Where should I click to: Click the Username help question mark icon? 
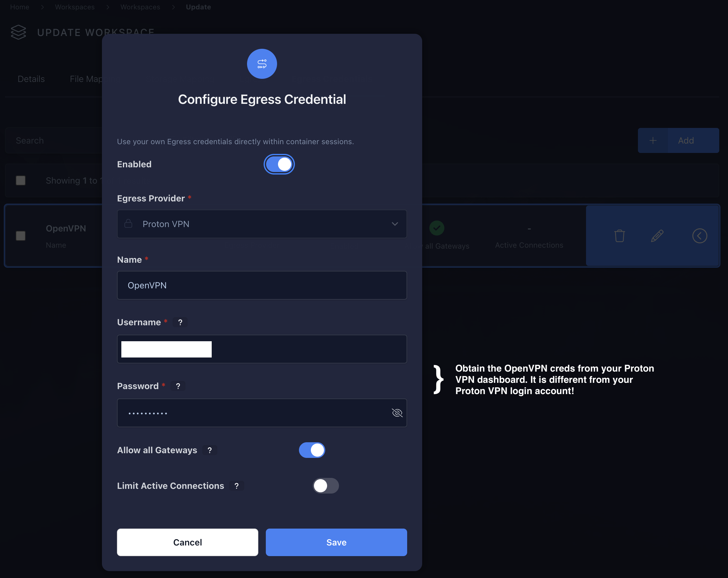point(180,322)
